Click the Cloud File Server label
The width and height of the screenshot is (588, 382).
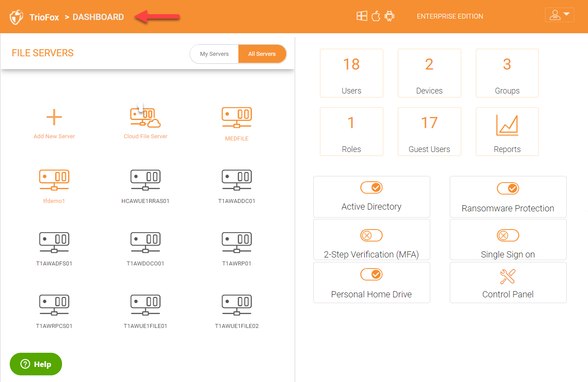click(145, 136)
